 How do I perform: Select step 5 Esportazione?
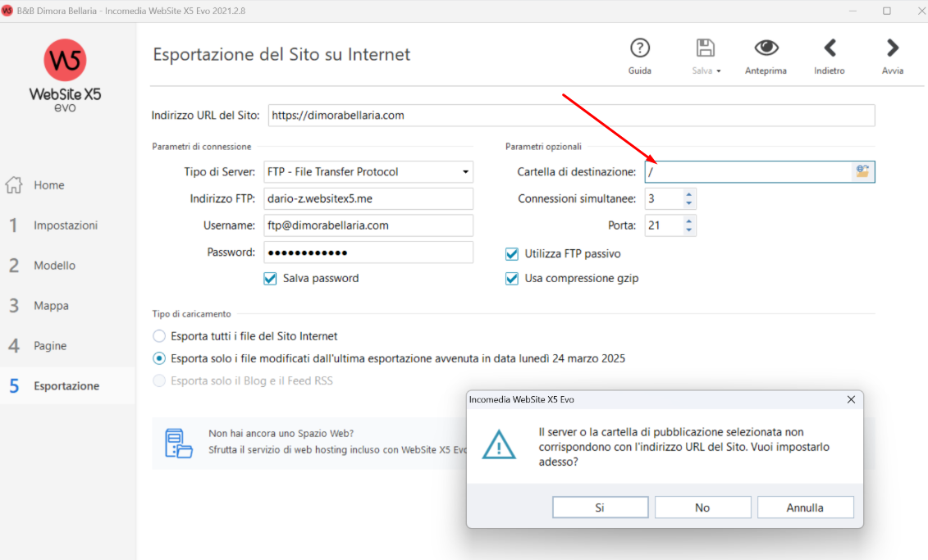click(67, 385)
